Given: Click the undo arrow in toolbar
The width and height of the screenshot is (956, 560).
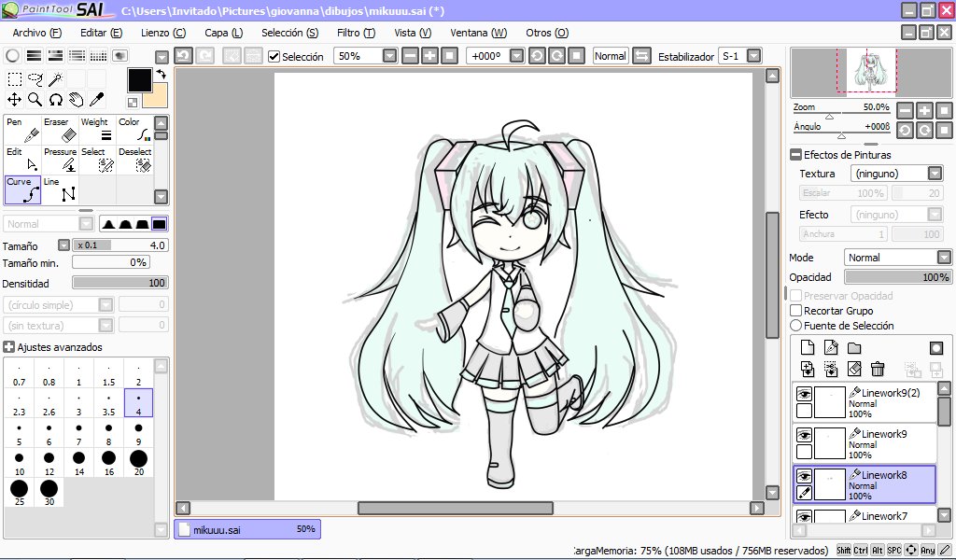Looking at the screenshot, I should click(184, 56).
